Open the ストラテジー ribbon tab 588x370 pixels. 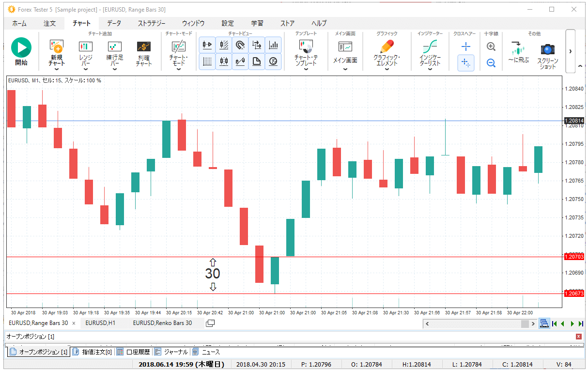click(x=151, y=23)
